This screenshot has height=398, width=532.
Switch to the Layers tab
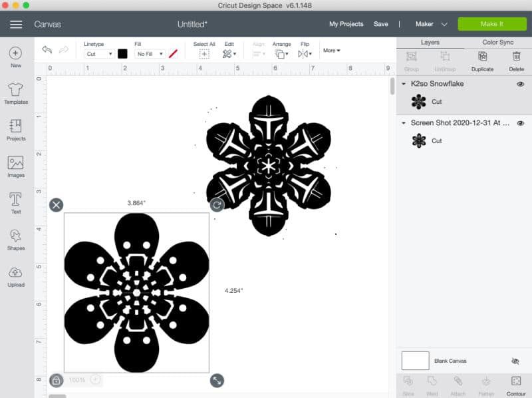(430, 43)
